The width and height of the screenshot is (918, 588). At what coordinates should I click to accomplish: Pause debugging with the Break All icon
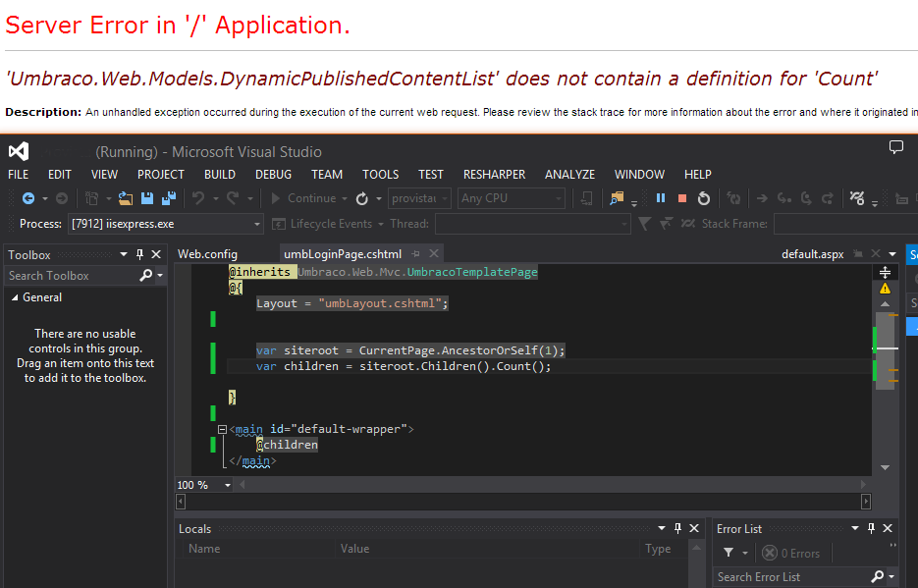tap(661, 198)
